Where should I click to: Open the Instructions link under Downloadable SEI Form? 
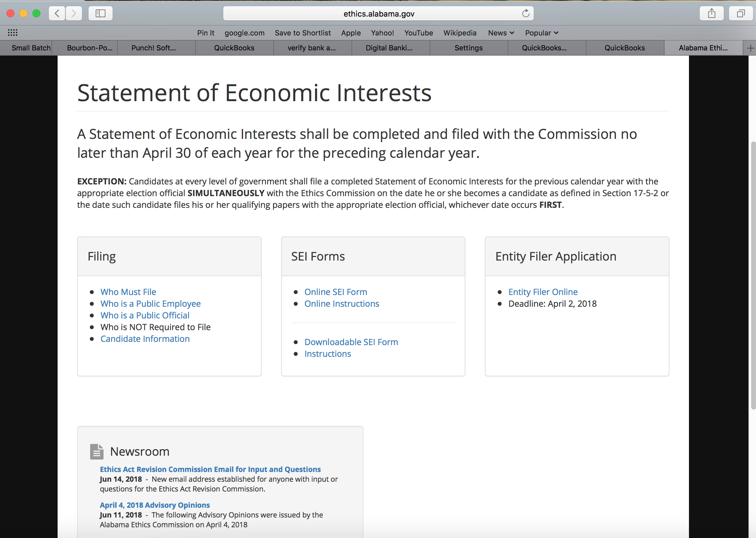327,354
